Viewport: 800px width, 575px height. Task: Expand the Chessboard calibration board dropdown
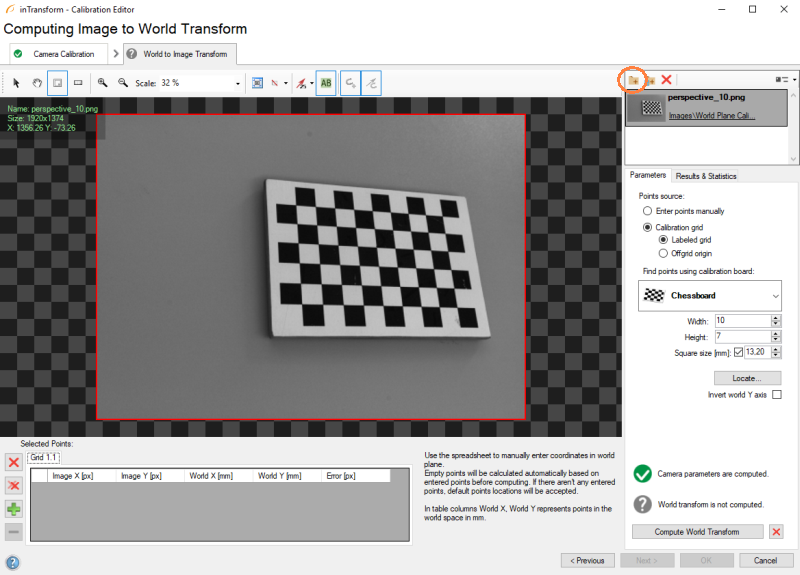[775, 295]
